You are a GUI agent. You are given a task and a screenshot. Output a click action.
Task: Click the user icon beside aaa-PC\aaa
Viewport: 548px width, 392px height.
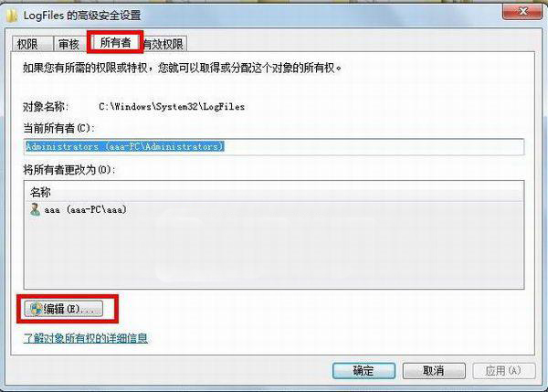coord(35,209)
